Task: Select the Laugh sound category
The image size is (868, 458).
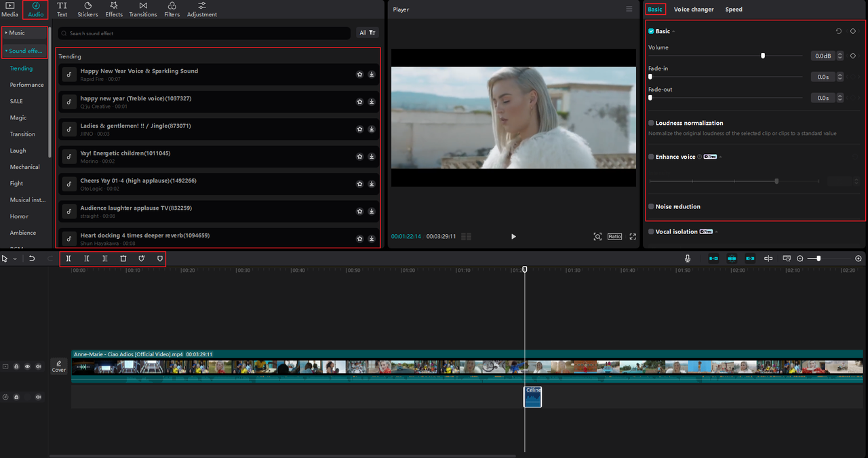Action: click(x=18, y=151)
